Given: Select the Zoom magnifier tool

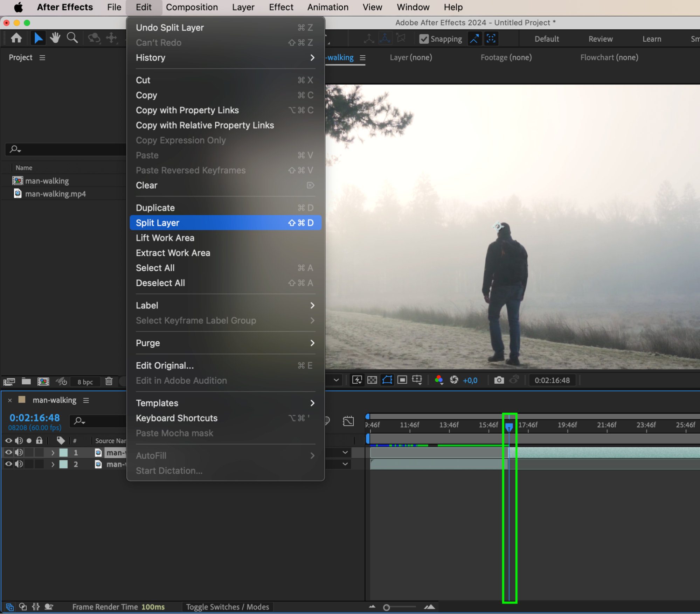Looking at the screenshot, I should coord(72,38).
